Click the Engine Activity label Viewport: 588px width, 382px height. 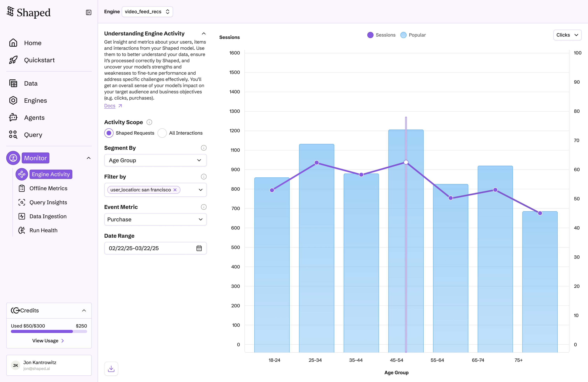pyautogui.click(x=51, y=174)
